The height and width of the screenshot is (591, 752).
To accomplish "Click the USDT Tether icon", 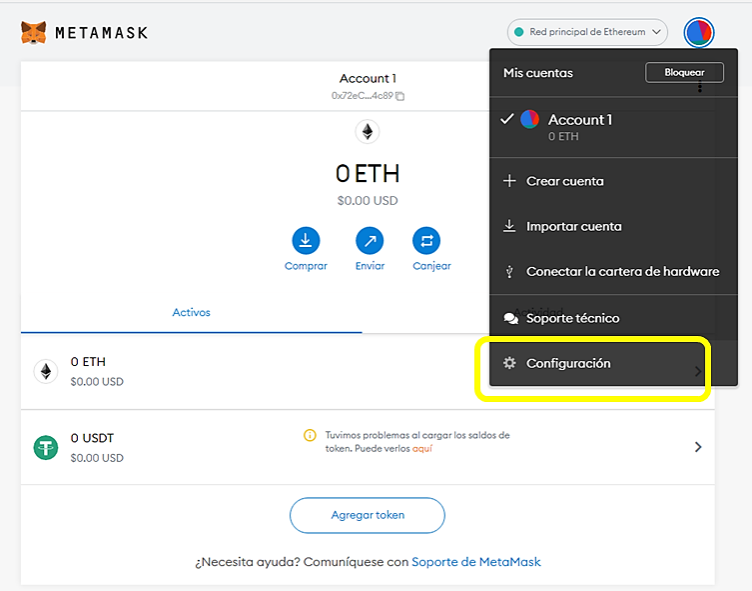I will tap(46, 448).
